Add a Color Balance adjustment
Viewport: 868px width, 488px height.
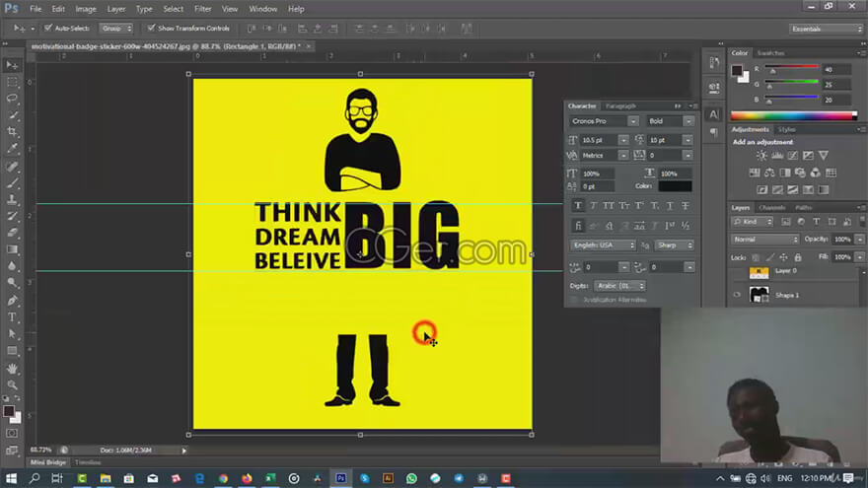pyautogui.click(x=769, y=173)
